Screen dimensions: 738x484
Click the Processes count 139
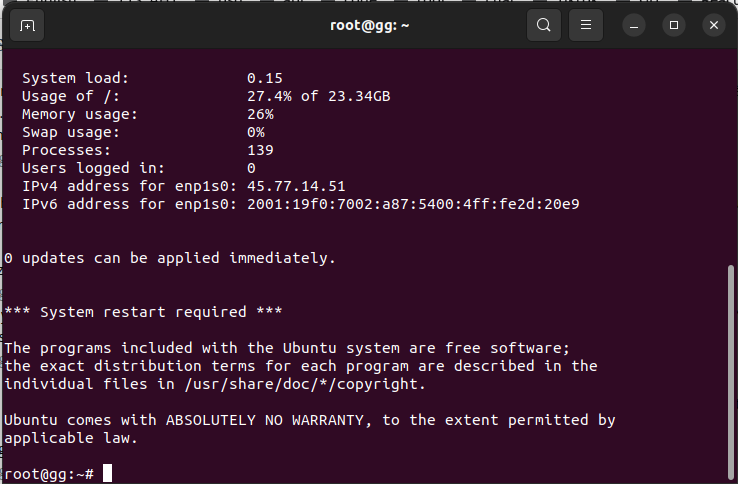[260, 150]
